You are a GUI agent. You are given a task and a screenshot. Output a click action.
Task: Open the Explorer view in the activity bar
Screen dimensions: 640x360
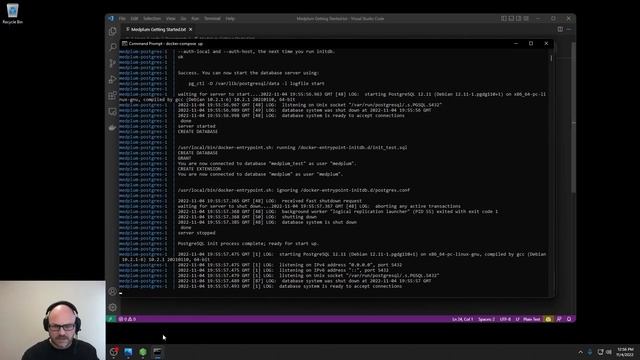pos(113,31)
